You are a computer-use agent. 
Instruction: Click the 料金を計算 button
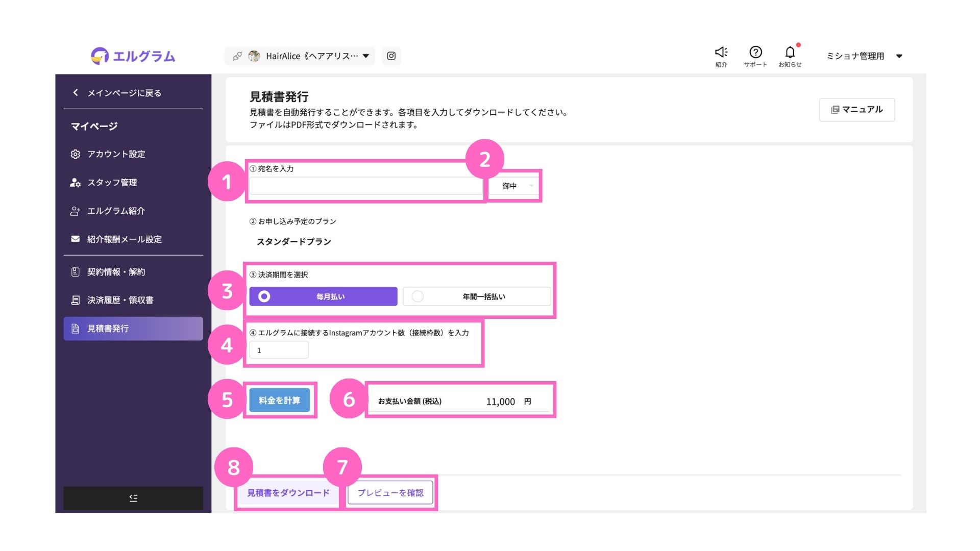tap(279, 400)
